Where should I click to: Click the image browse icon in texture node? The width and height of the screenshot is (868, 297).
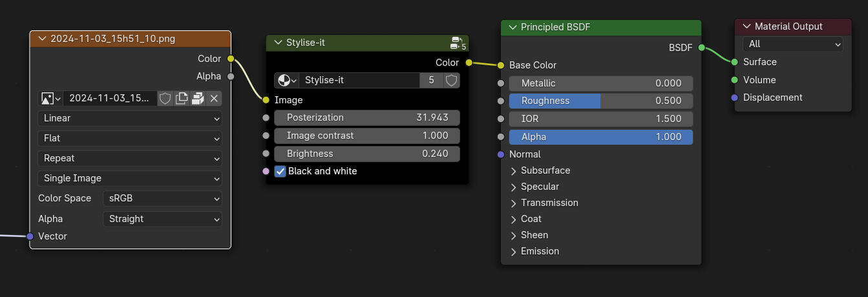tap(50, 98)
